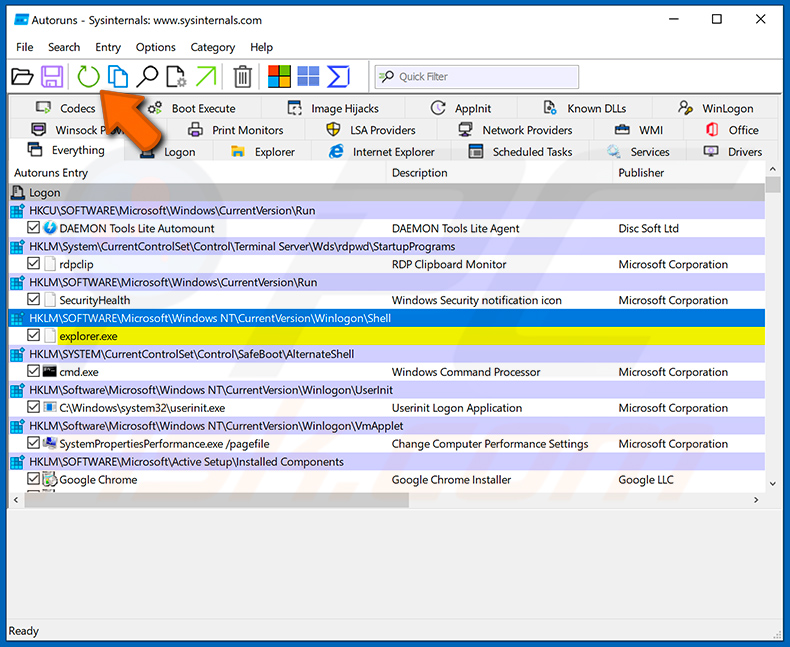The height and width of the screenshot is (647, 790).
Task: Disable SystemPropertiesPerformance.exe /pagefile entry
Action: point(33,443)
